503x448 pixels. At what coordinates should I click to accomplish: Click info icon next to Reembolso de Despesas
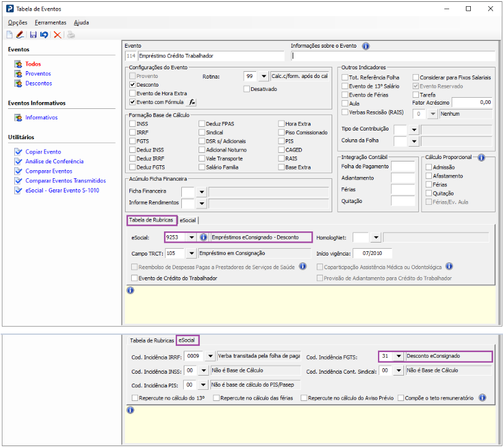click(303, 266)
